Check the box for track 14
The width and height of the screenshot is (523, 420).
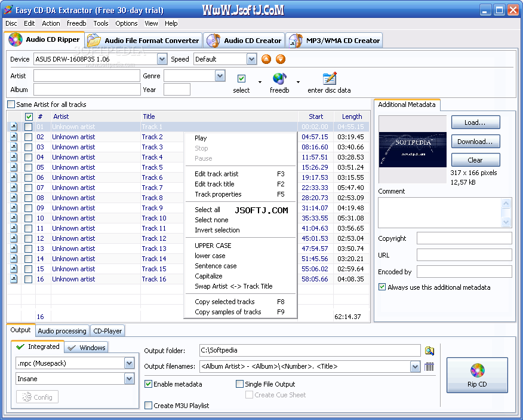click(28, 259)
